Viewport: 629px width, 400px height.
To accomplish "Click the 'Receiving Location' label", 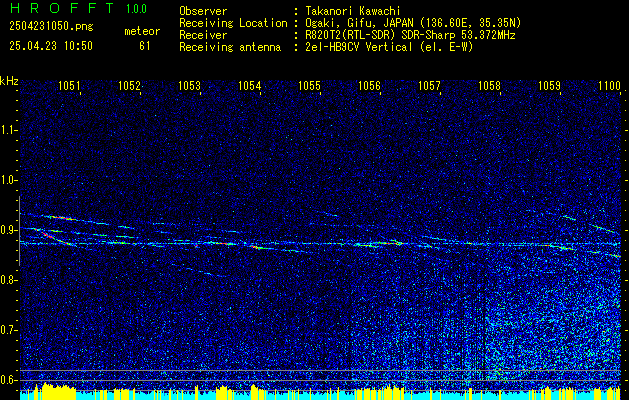I will (233, 23).
